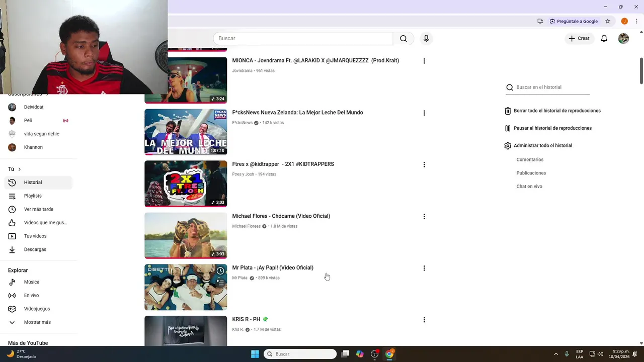Open Tus videos in sidebar
Viewport: 644px width, 362px height.
[38, 236]
